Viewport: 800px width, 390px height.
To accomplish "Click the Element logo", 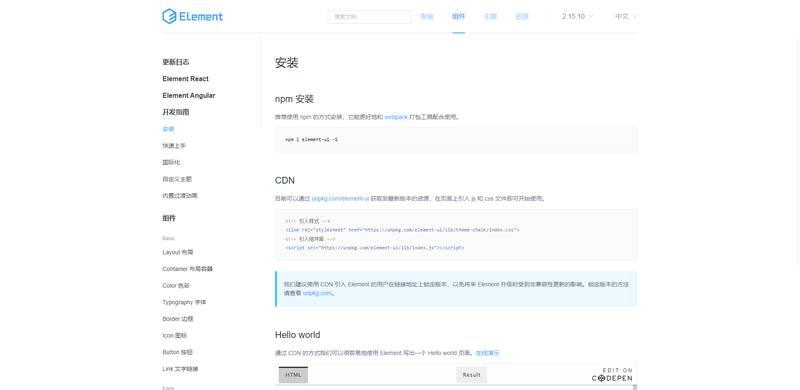I will click(x=192, y=16).
